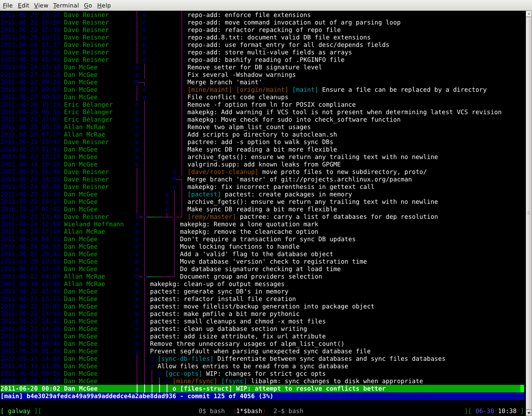The height and width of the screenshot is (416, 532).
Task: Switch to tmux window 2 bash
Action: [x=288, y=411]
